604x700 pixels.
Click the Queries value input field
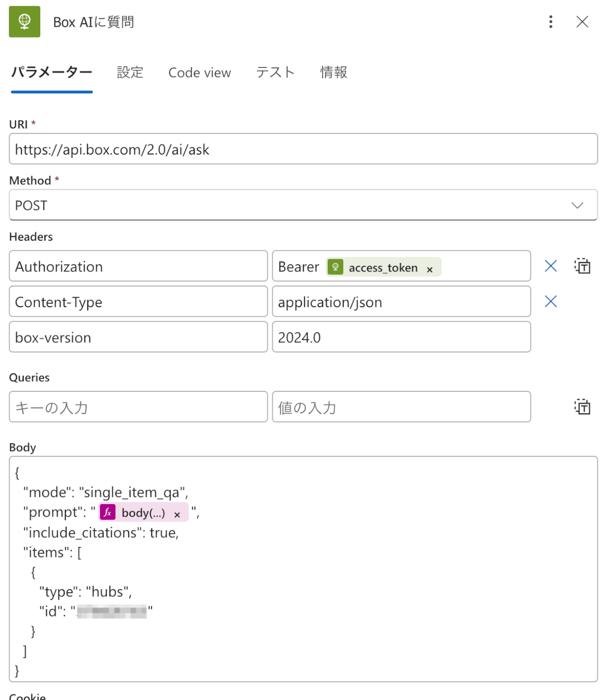tap(401, 407)
